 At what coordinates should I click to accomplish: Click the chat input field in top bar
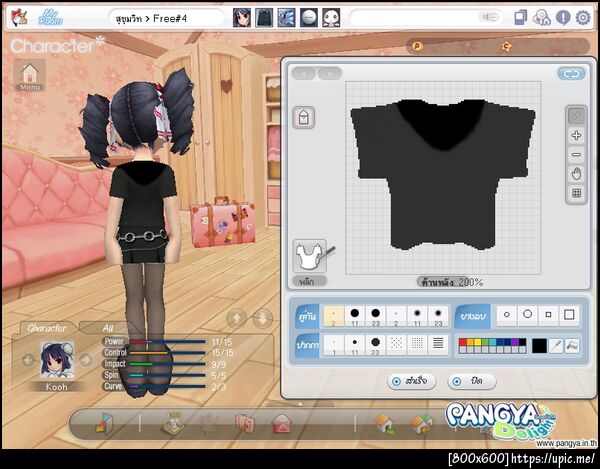pos(427,18)
